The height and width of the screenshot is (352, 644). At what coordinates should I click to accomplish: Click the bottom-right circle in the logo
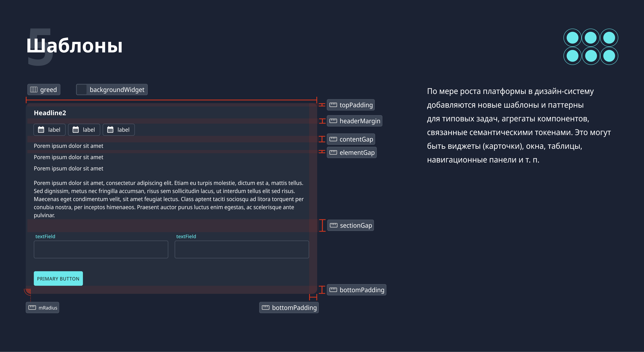click(609, 56)
